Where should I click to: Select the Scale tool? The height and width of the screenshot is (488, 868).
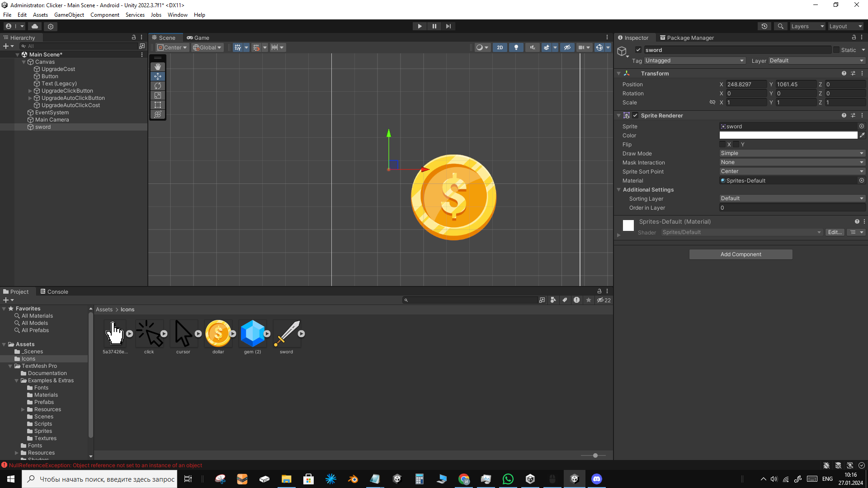pos(158,95)
